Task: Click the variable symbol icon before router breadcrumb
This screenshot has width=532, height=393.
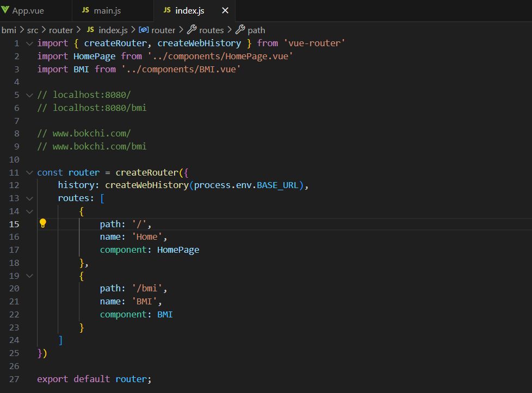Action: (x=144, y=30)
